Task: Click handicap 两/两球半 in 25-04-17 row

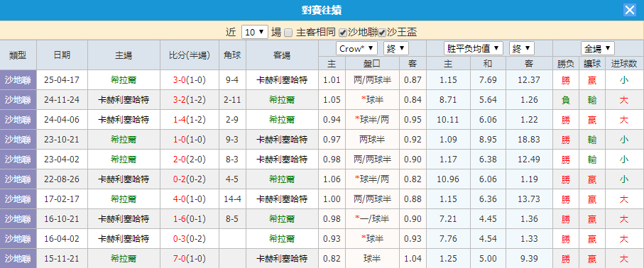Action: (373, 79)
